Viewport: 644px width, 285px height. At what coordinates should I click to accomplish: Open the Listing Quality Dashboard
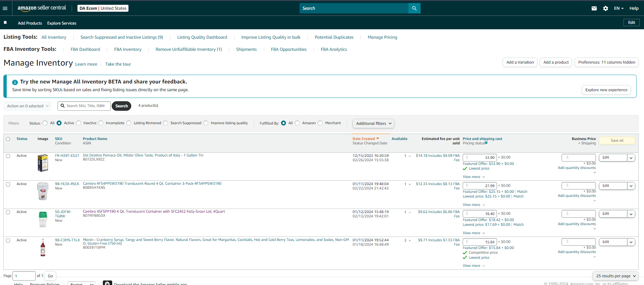[202, 37]
